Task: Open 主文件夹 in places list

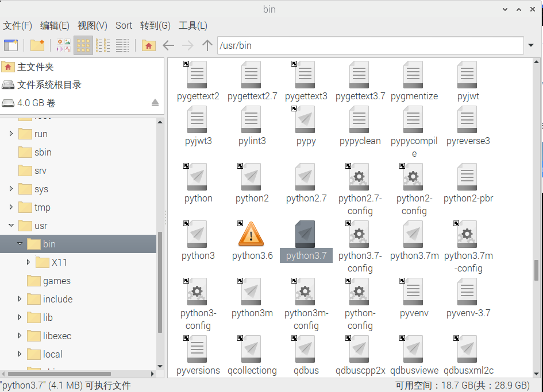Action: [82, 67]
